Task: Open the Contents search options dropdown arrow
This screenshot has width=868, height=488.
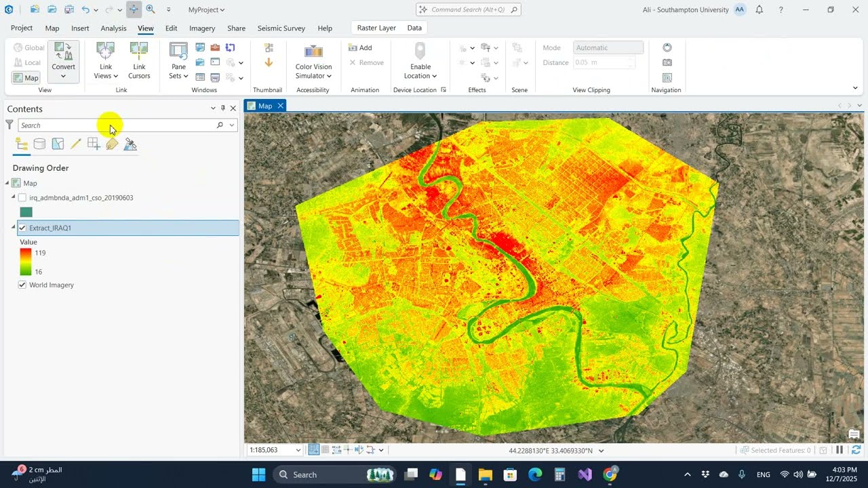Action: click(x=232, y=125)
